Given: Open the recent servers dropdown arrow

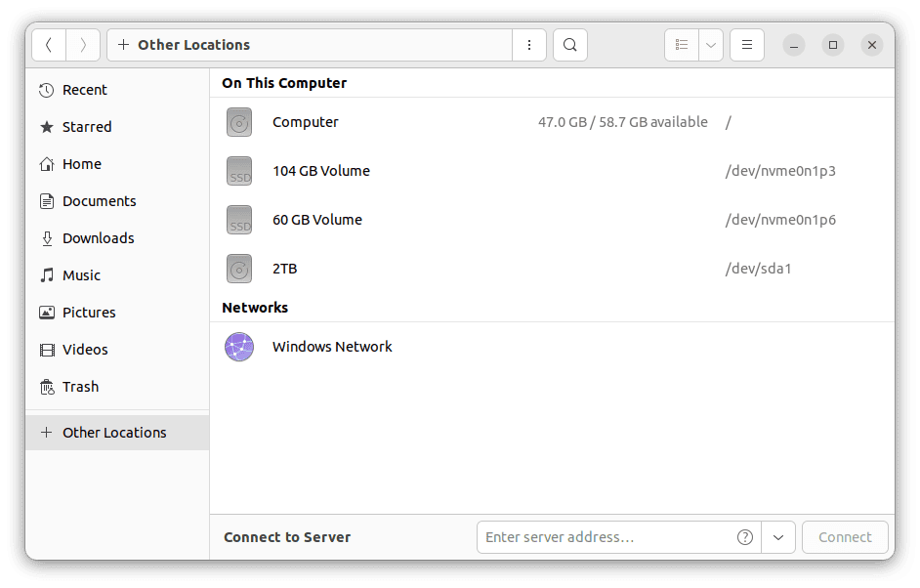Looking at the screenshot, I should [x=778, y=537].
